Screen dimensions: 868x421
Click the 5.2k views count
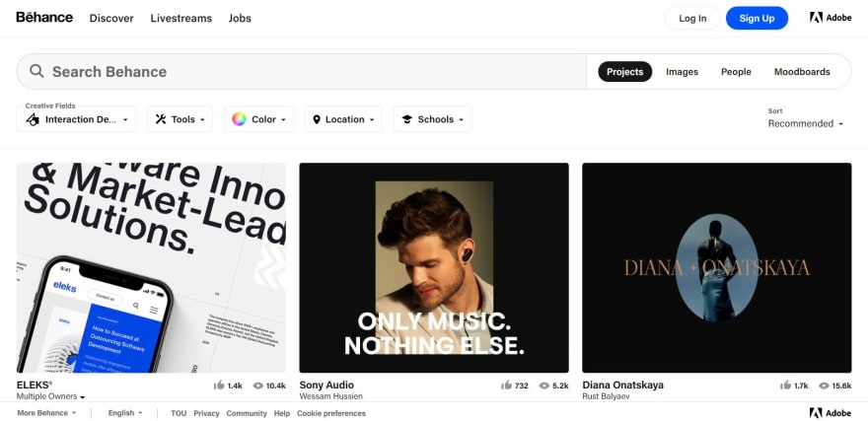point(560,386)
